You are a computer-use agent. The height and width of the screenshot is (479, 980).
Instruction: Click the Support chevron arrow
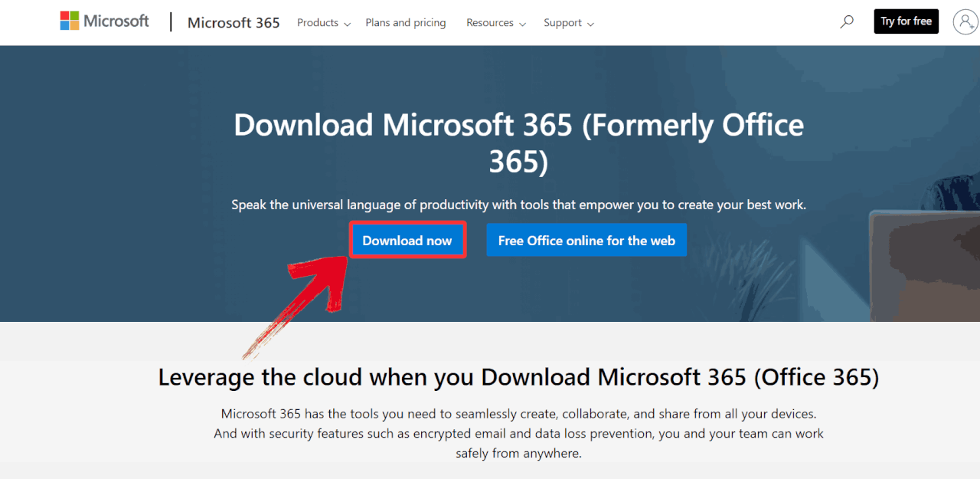click(592, 24)
